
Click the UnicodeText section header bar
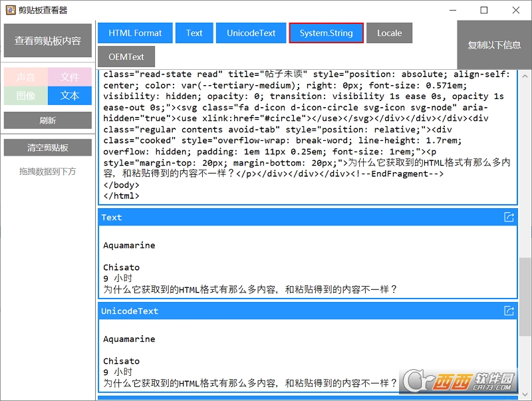click(x=308, y=311)
